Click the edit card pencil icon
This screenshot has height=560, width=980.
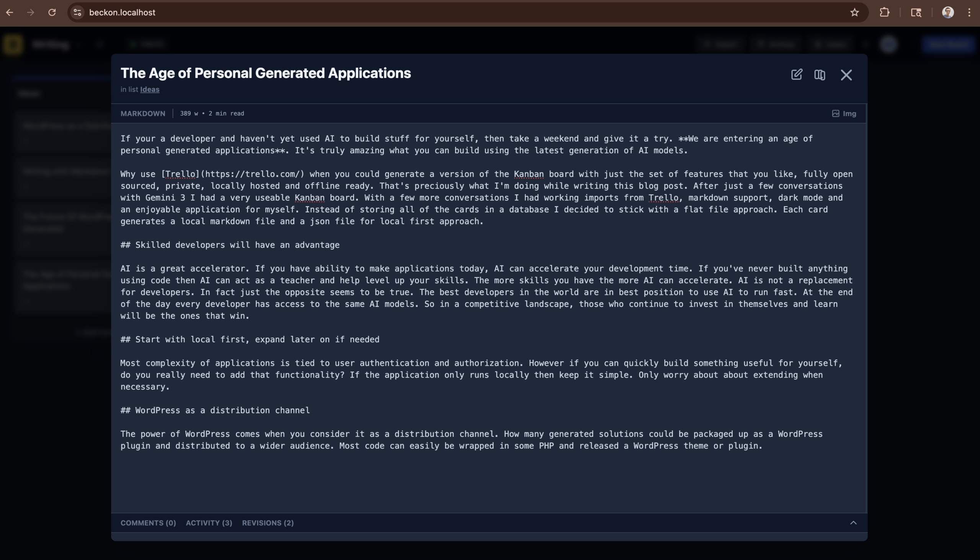coord(796,74)
